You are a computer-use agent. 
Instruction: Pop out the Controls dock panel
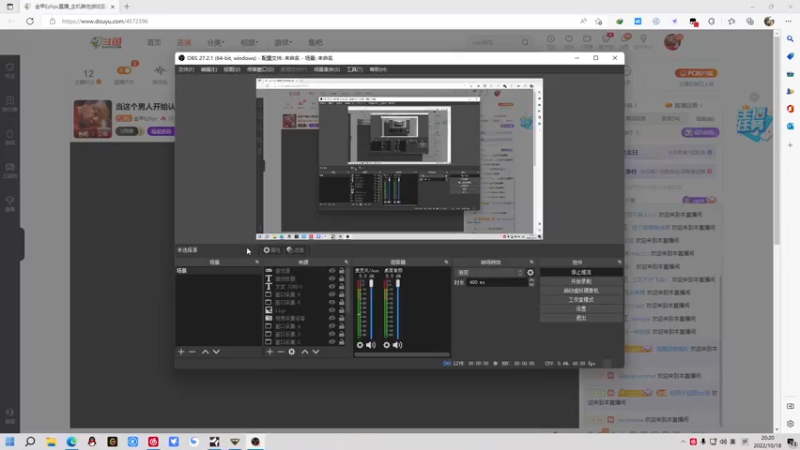pos(620,262)
